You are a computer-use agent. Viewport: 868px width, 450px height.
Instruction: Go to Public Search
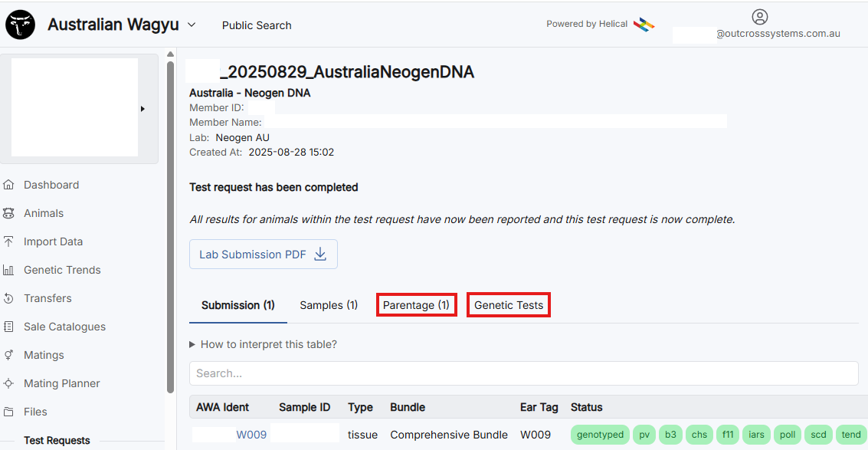pos(257,25)
